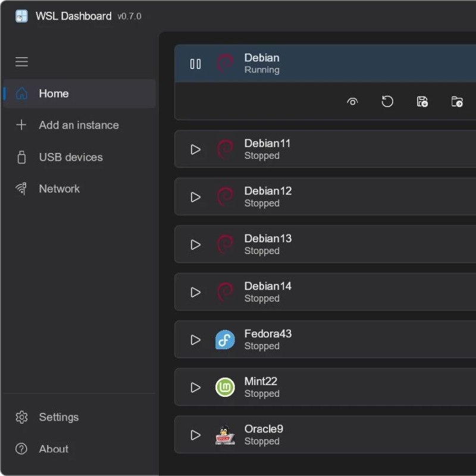The height and width of the screenshot is (476, 476).
Task: Open Settings from the sidebar
Action: coord(80,417)
